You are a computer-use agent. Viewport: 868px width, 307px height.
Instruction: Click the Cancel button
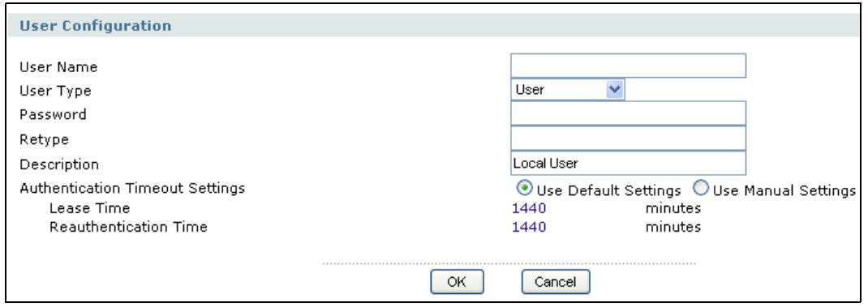556,282
